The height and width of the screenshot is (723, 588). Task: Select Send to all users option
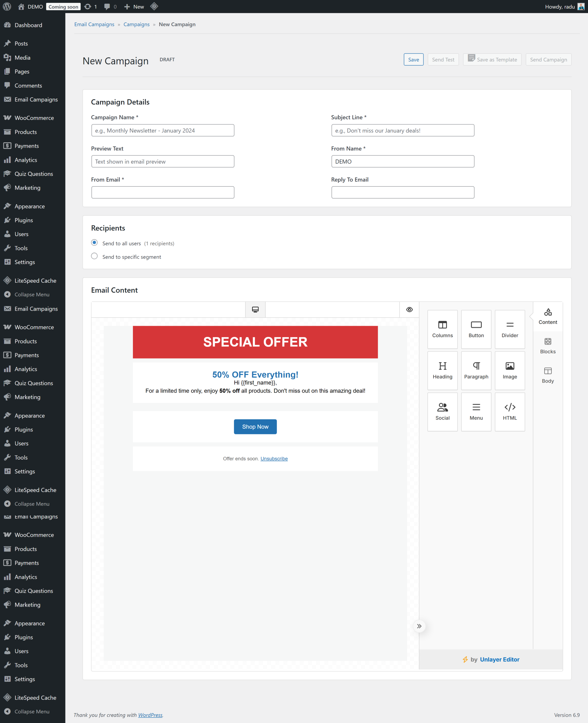[x=95, y=243]
